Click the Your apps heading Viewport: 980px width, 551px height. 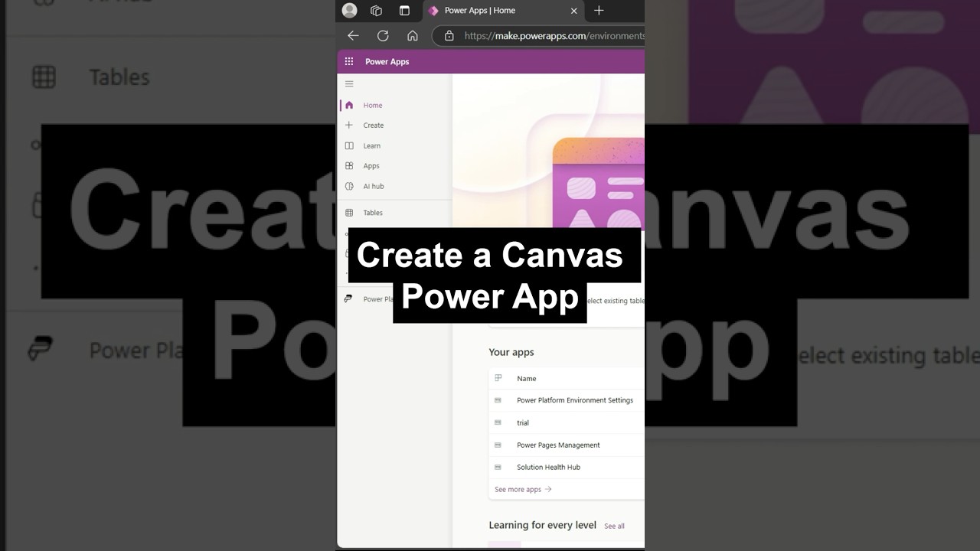point(511,353)
